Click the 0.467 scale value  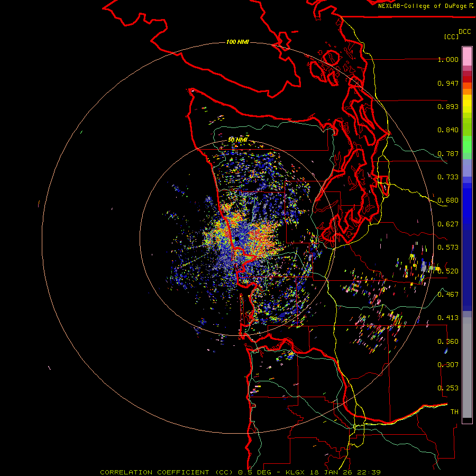[448, 295]
